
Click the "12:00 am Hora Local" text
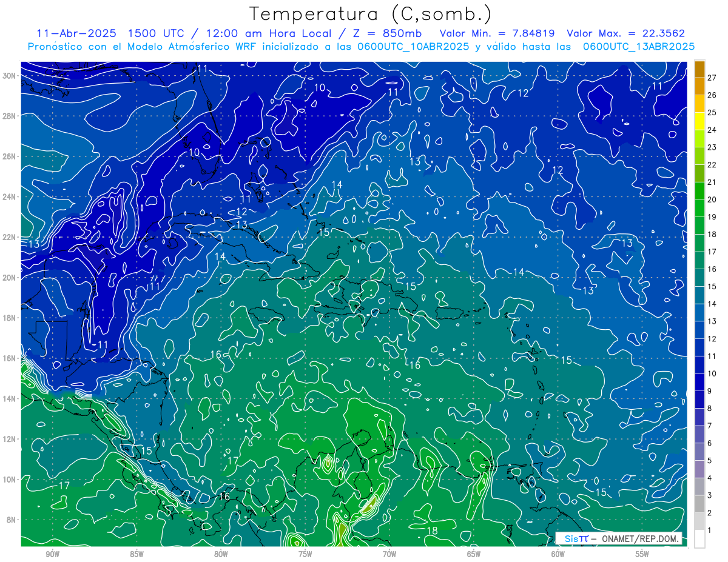tap(266, 33)
